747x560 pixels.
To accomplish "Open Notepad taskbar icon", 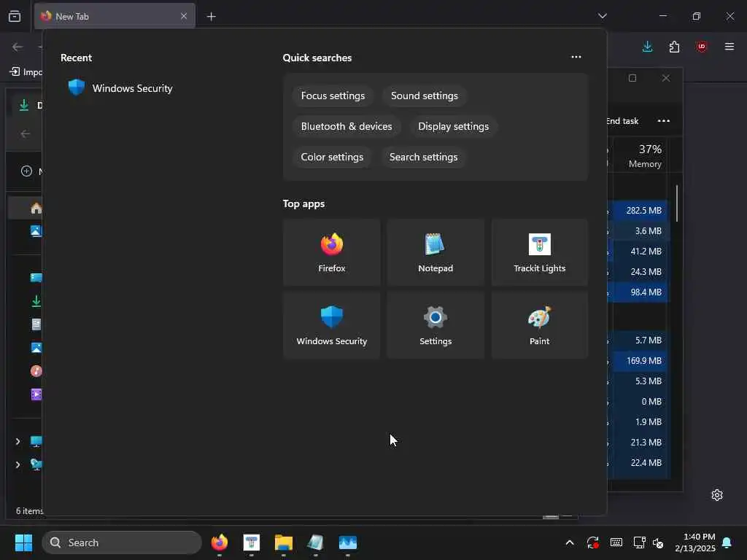I will [315, 542].
